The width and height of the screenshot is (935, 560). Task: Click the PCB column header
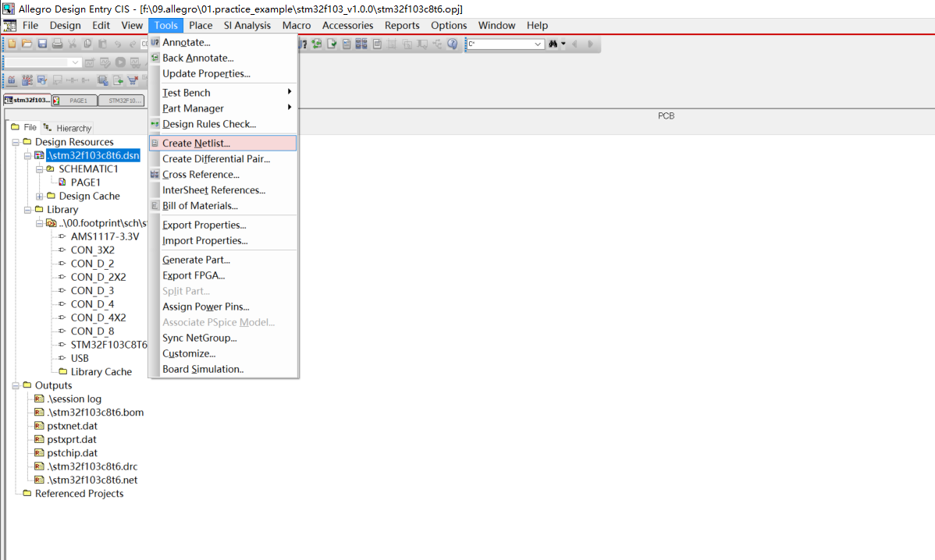tap(666, 115)
